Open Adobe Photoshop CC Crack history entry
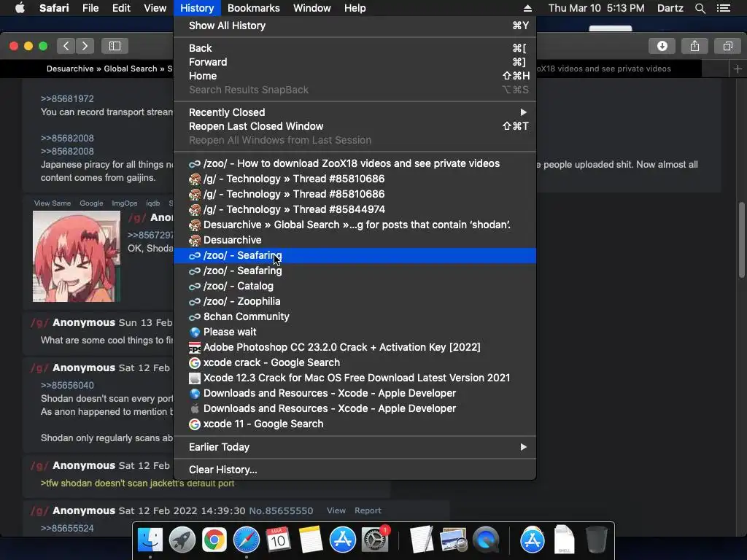Viewport: 747px width, 560px height. point(355,347)
